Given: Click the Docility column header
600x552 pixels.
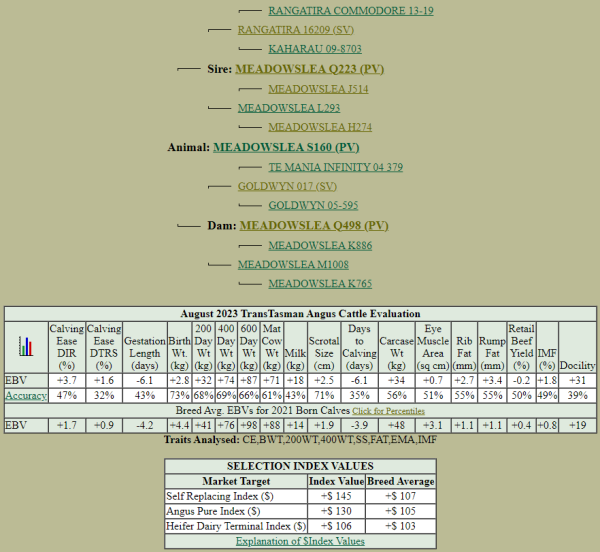Looking at the screenshot, I should (577, 347).
